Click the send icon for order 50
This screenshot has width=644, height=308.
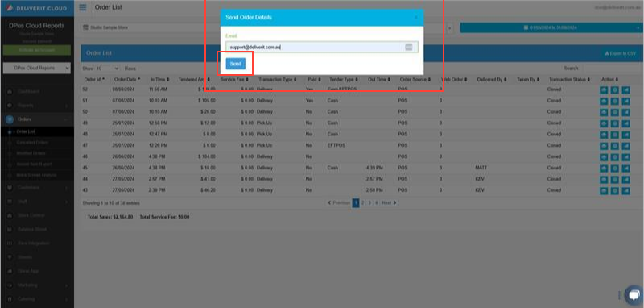[x=625, y=112]
